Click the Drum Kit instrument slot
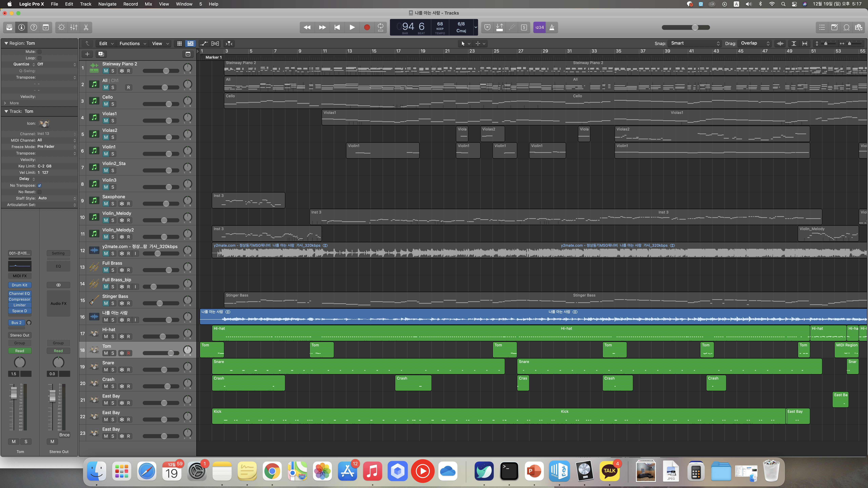The height and width of the screenshot is (488, 868). click(x=19, y=285)
